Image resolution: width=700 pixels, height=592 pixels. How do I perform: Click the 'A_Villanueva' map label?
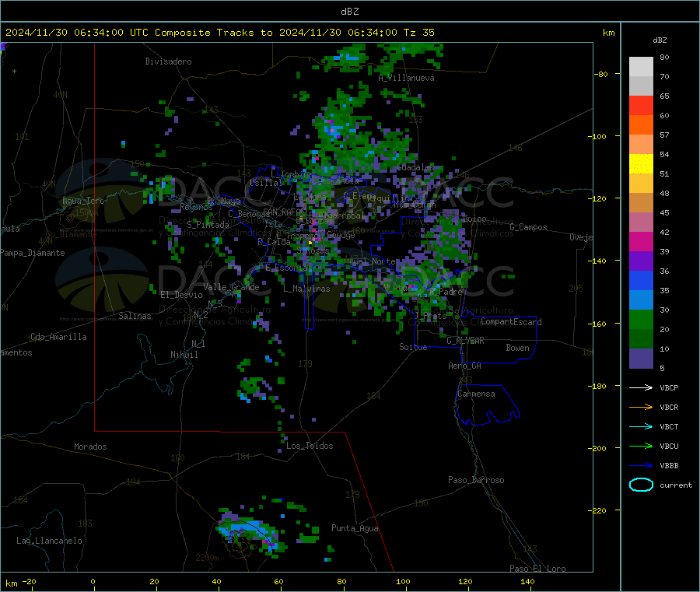pos(406,78)
